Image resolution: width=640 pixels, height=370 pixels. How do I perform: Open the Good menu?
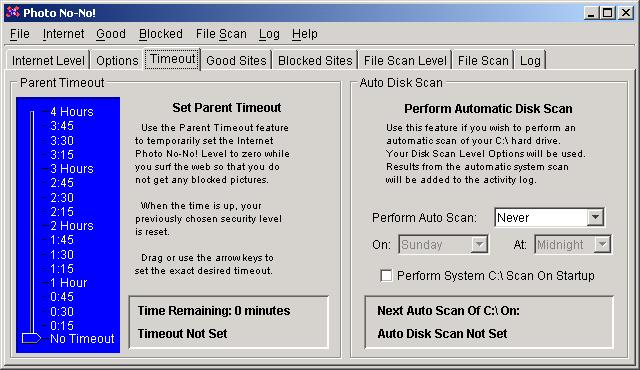click(111, 34)
